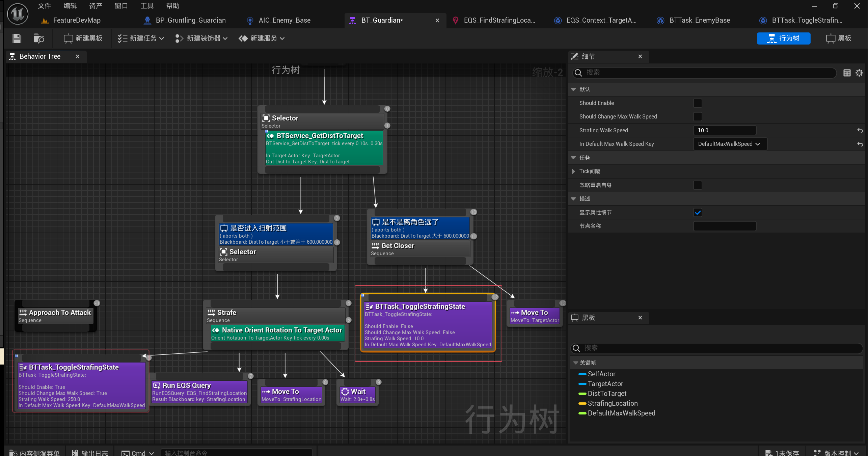This screenshot has width=868, height=456.
Task: Reset In Default Max Walk Speed Key arrow
Action: [x=860, y=144]
